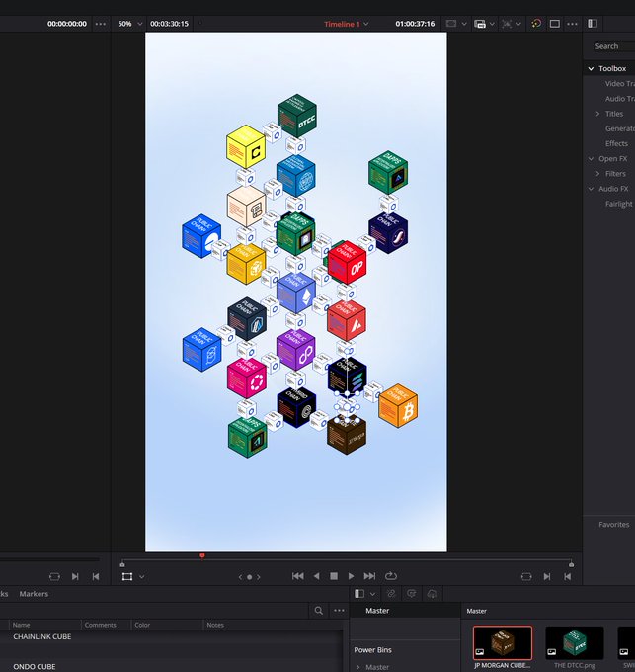
Task: Click the source viewer options ellipsis
Action: [100, 24]
